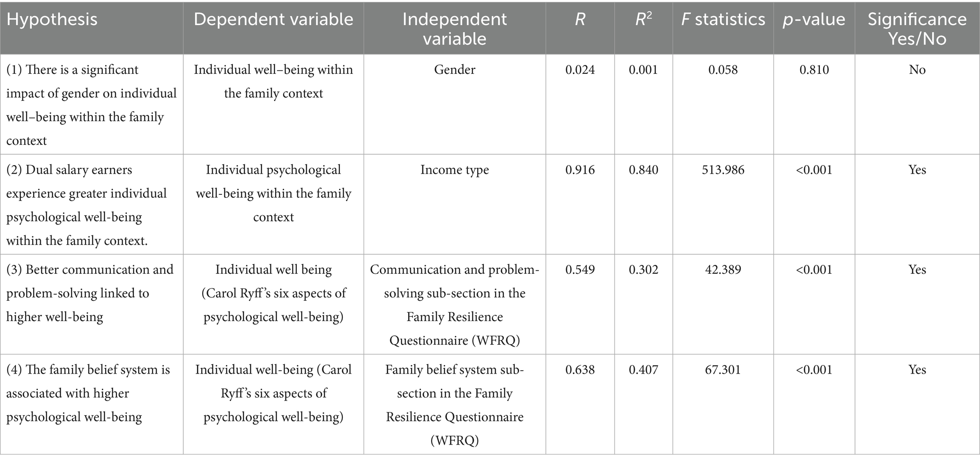Click hypothesis 3 about better communication
The image size is (980, 463).
(x=89, y=293)
